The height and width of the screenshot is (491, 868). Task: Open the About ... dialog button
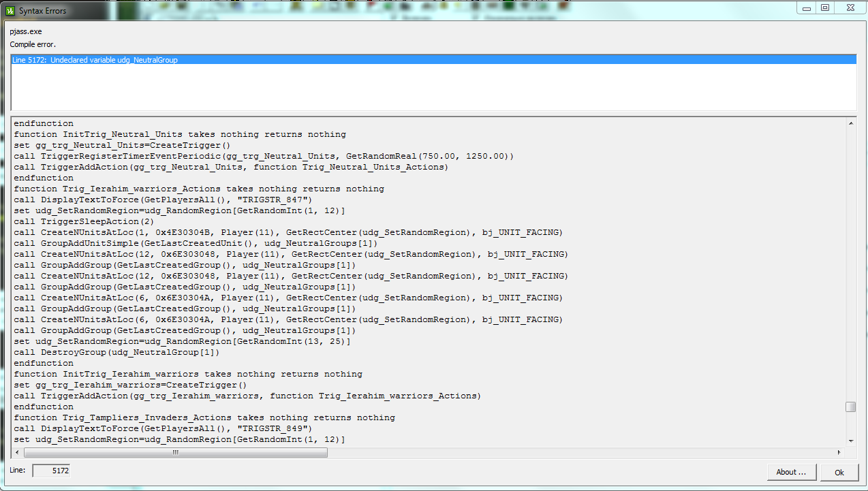click(791, 472)
